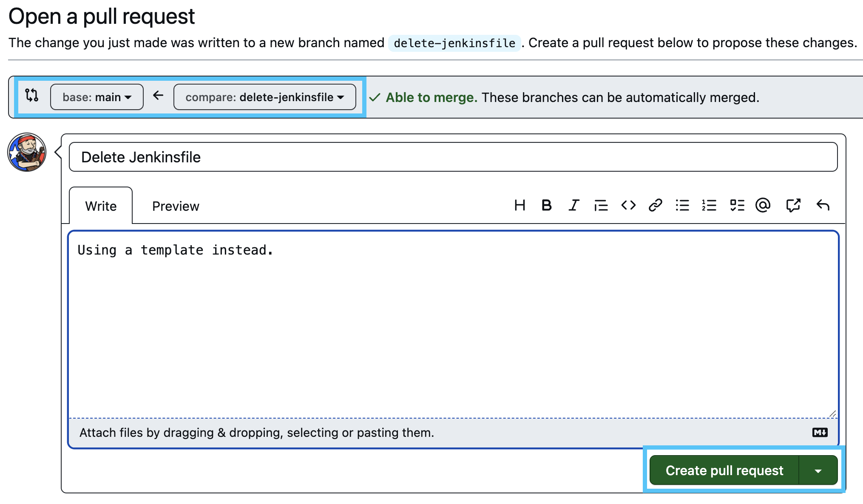This screenshot has height=504, width=863.
Task: Insert a numbered list
Action: pos(709,206)
